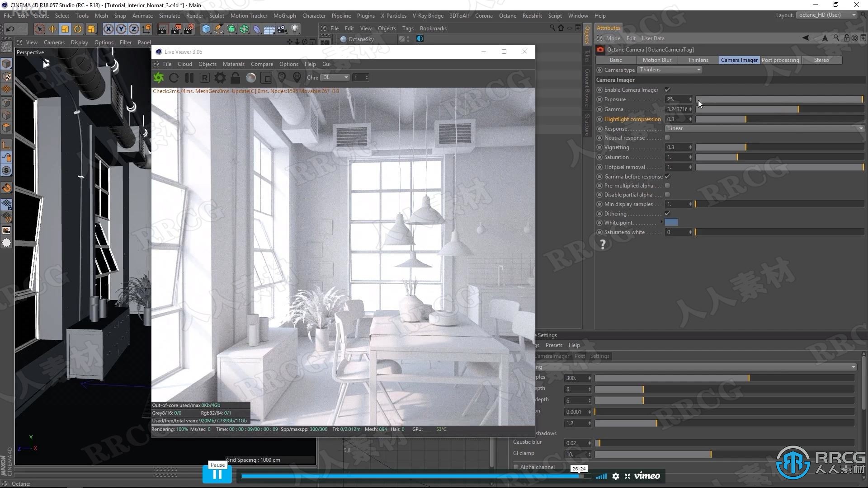Toggle Z axis lock
This screenshot has width=868, height=488.
[134, 29]
